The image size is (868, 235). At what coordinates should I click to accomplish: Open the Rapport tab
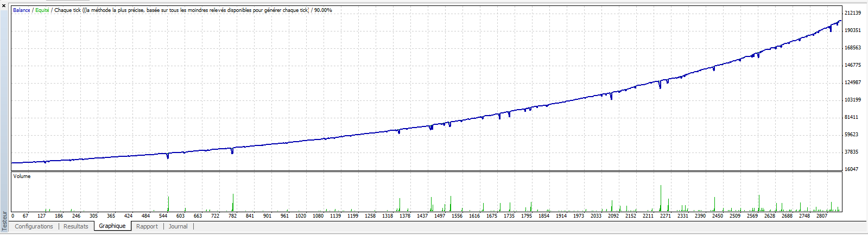pos(147,226)
